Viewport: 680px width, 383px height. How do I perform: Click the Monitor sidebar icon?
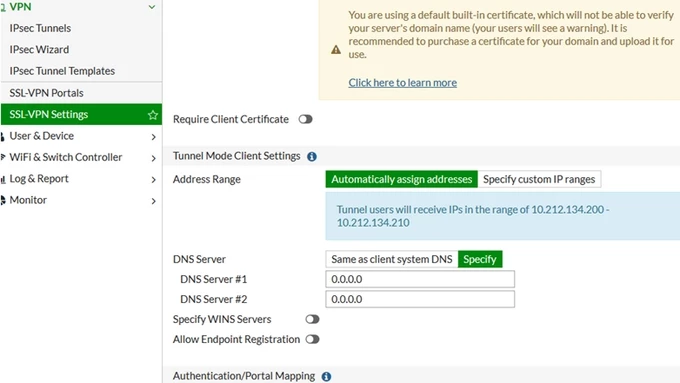[3, 200]
